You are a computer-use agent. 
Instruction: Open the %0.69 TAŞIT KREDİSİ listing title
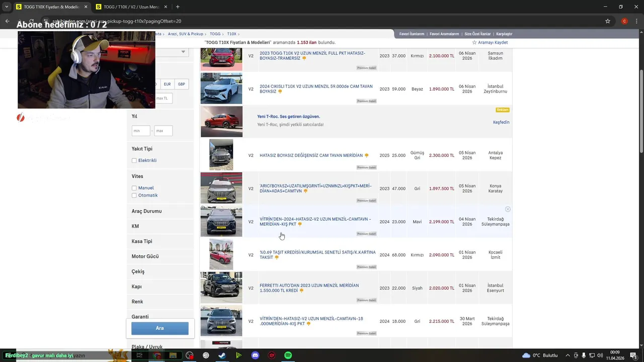(317, 255)
